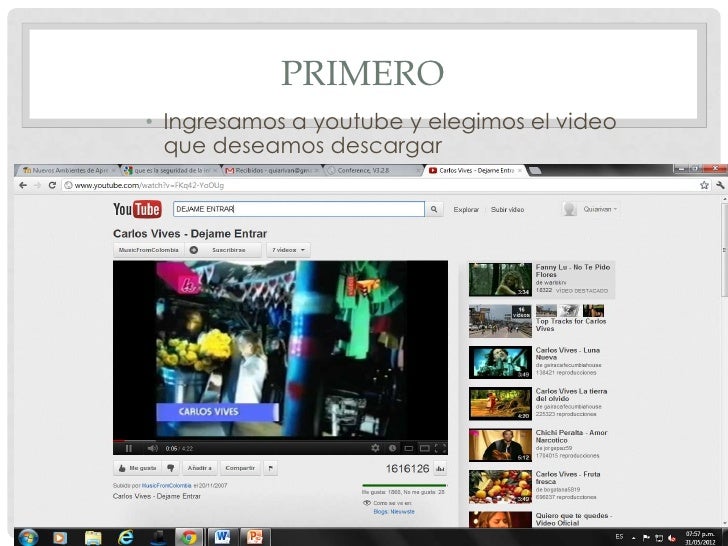Click thumbs down dislike button
This screenshot has height=546, width=728.
(x=170, y=468)
